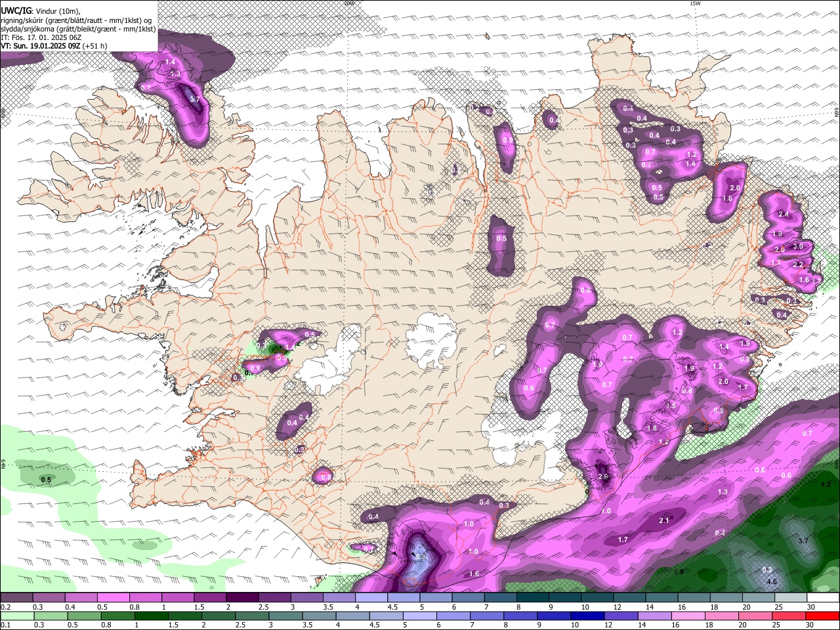Click the "(+51 h)" forecast offset text

pos(95,46)
